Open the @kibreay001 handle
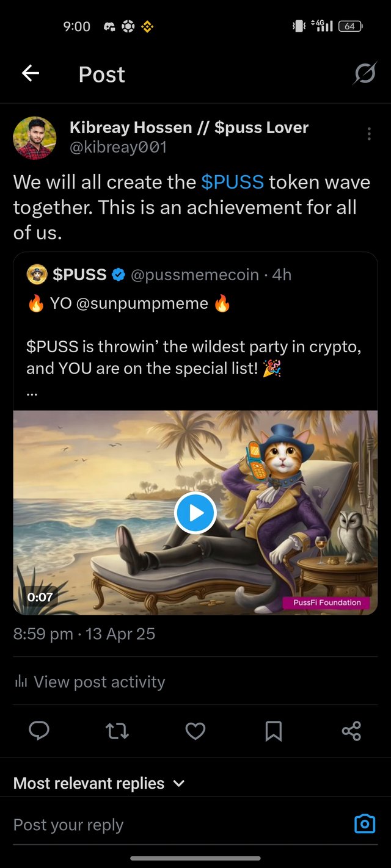 pos(118,147)
